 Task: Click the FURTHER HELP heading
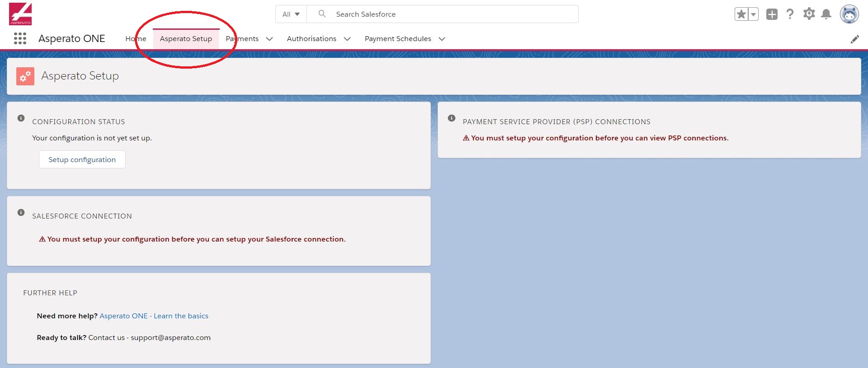[x=50, y=293]
